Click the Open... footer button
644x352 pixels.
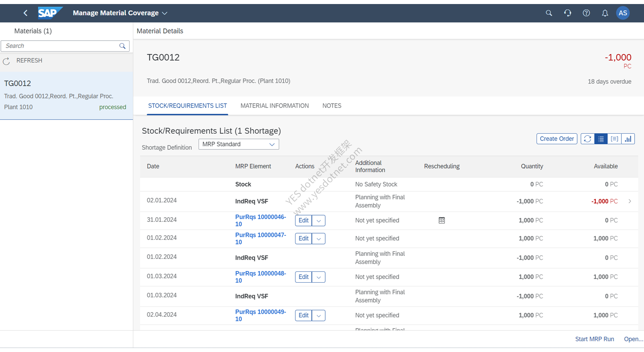[x=634, y=339]
